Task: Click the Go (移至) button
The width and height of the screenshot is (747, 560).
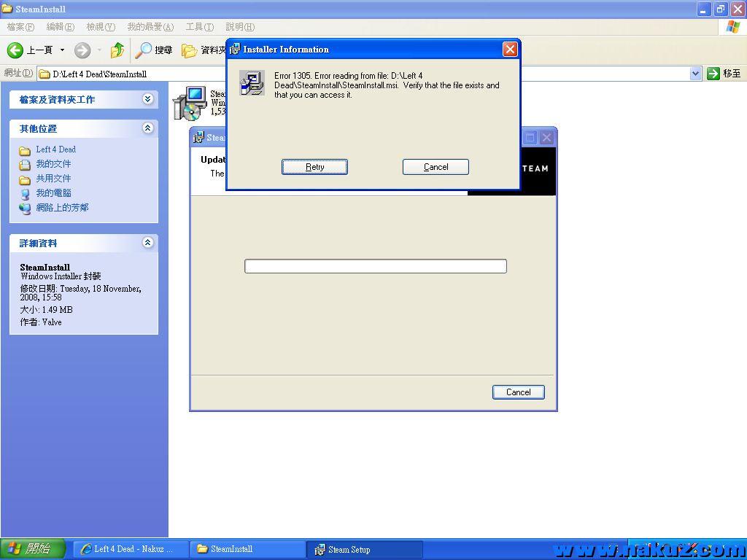Action: [724, 74]
